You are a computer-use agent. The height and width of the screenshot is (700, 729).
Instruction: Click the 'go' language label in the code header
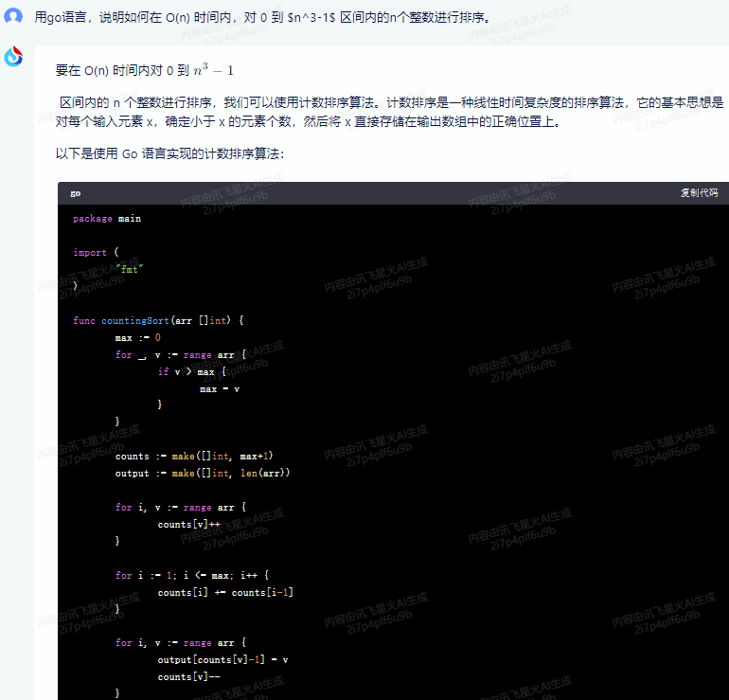point(76,193)
